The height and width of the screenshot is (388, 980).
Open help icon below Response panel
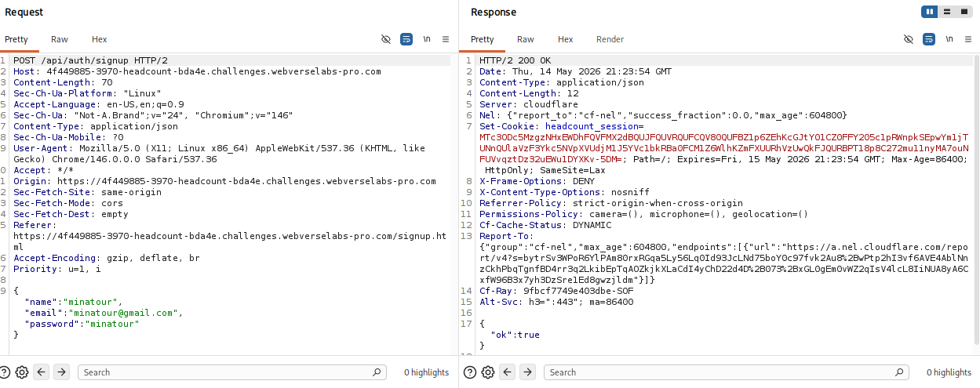(471, 372)
